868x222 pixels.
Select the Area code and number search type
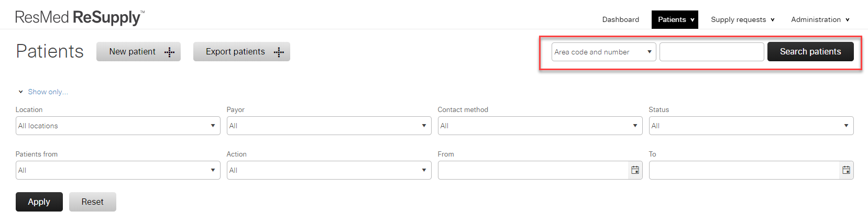click(604, 52)
